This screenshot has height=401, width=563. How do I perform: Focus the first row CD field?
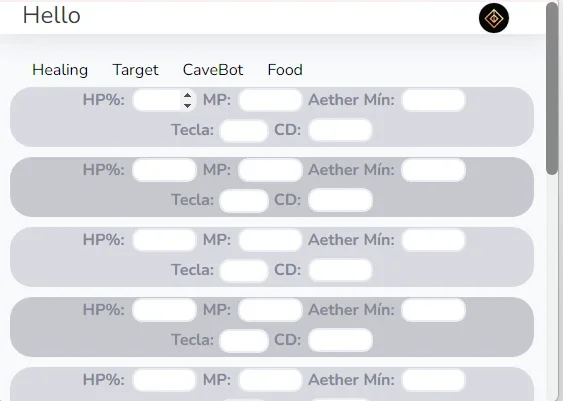[x=340, y=130]
